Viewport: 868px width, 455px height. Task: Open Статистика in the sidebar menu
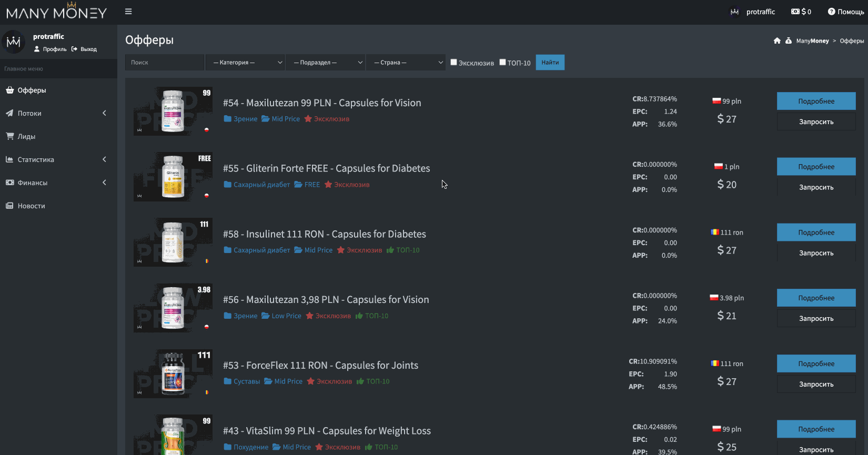[x=58, y=159]
